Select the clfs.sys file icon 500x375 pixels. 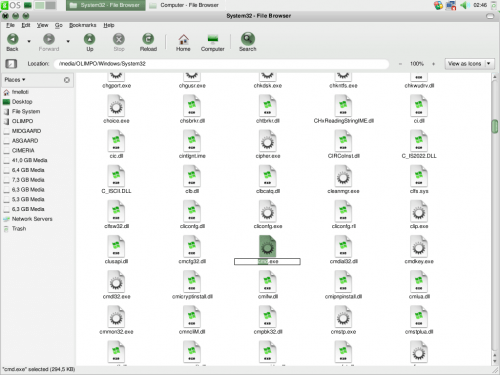pos(419,177)
